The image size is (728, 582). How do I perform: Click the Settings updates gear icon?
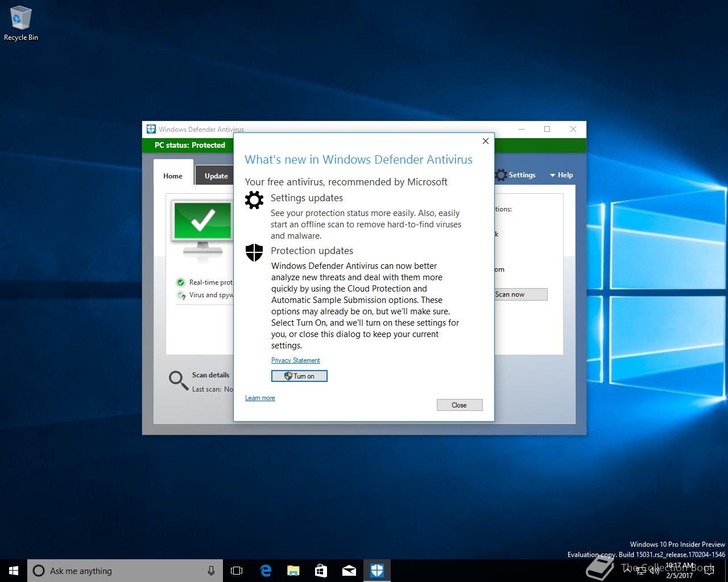[x=254, y=199]
